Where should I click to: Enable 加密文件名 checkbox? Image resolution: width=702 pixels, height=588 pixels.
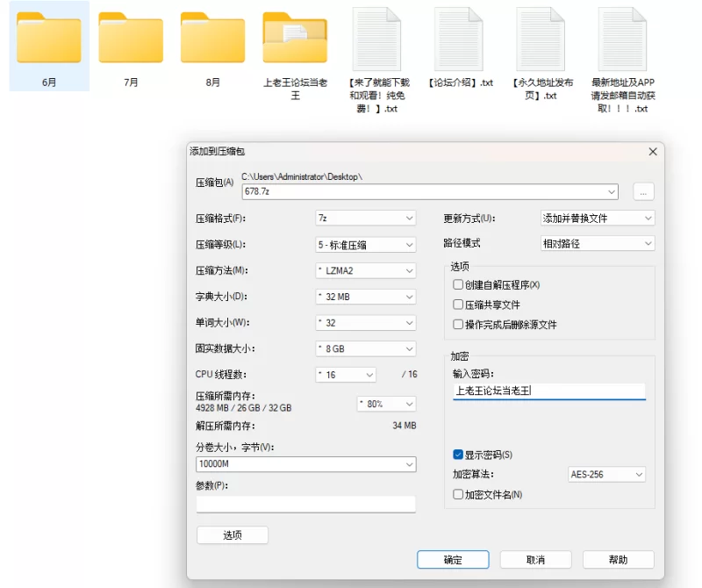click(x=457, y=494)
